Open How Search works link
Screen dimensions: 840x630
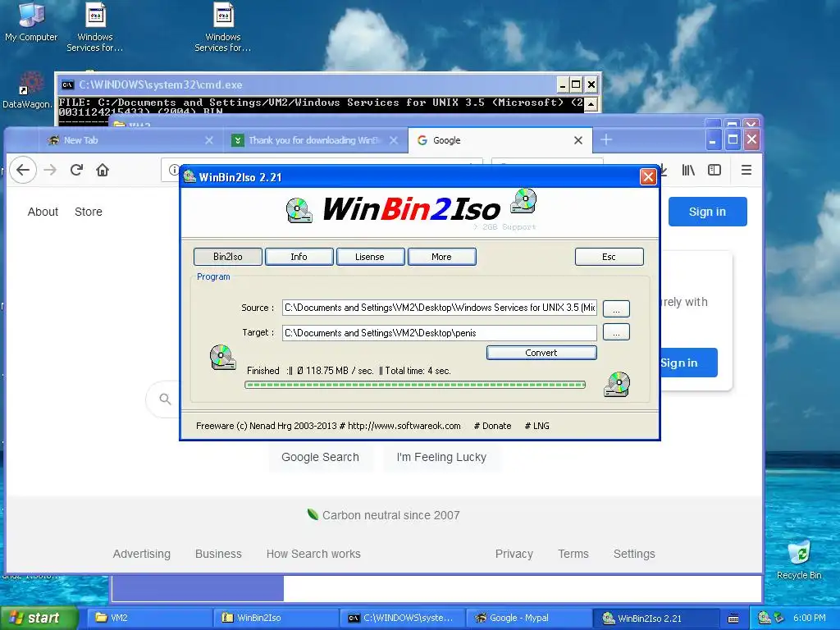click(x=313, y=554)
